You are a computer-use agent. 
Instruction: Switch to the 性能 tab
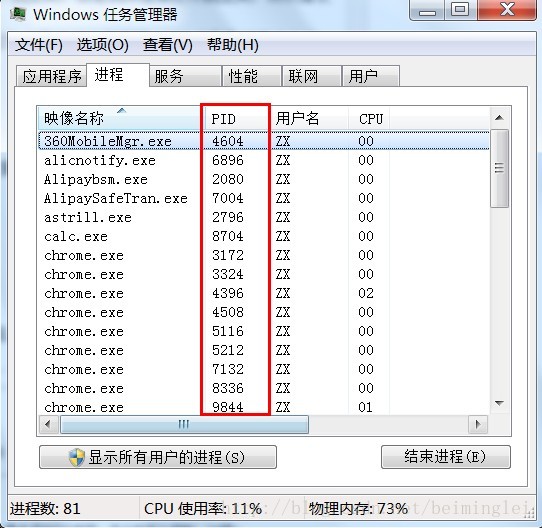[x=252, y=76]
